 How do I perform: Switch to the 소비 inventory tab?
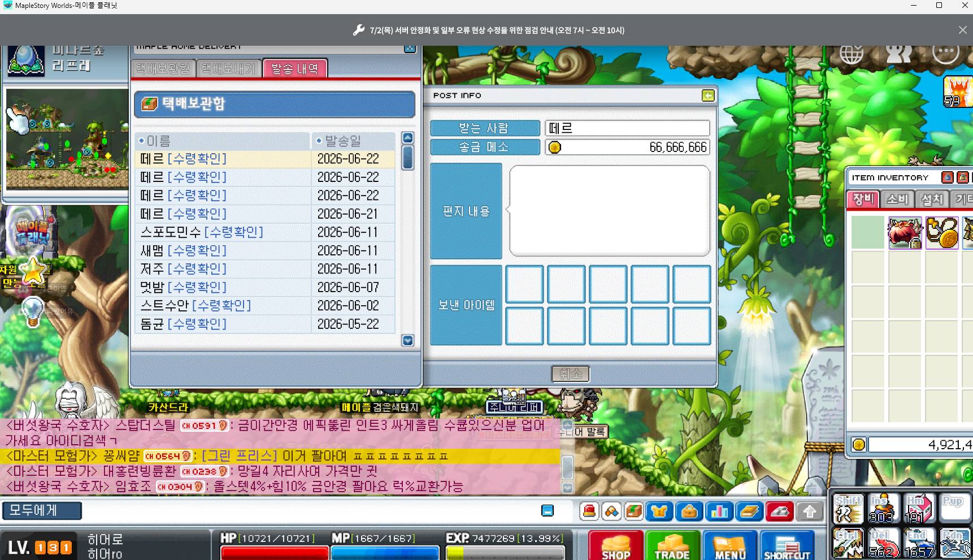click(x=897, y=199)
